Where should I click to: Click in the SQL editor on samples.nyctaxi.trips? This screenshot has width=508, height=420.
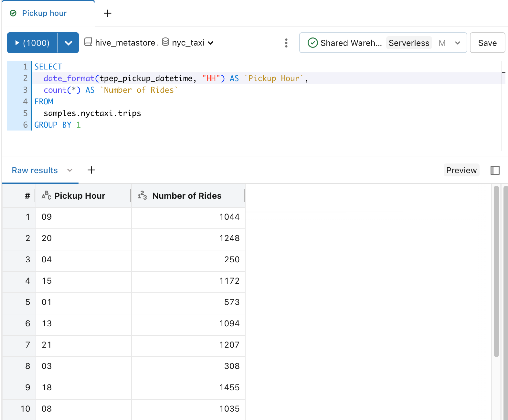tap(92, 113)
